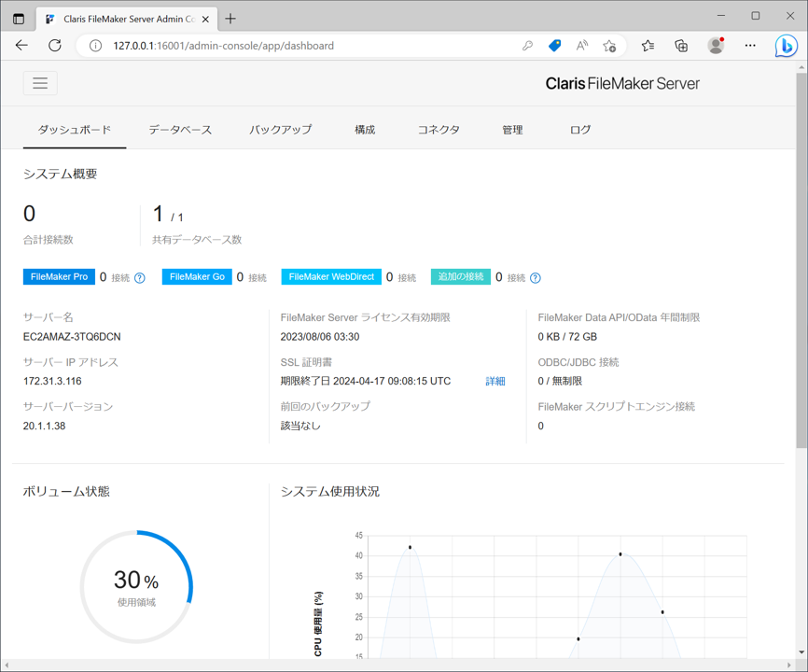
Task: Open the 構成 tab
Action: [365, 130]
